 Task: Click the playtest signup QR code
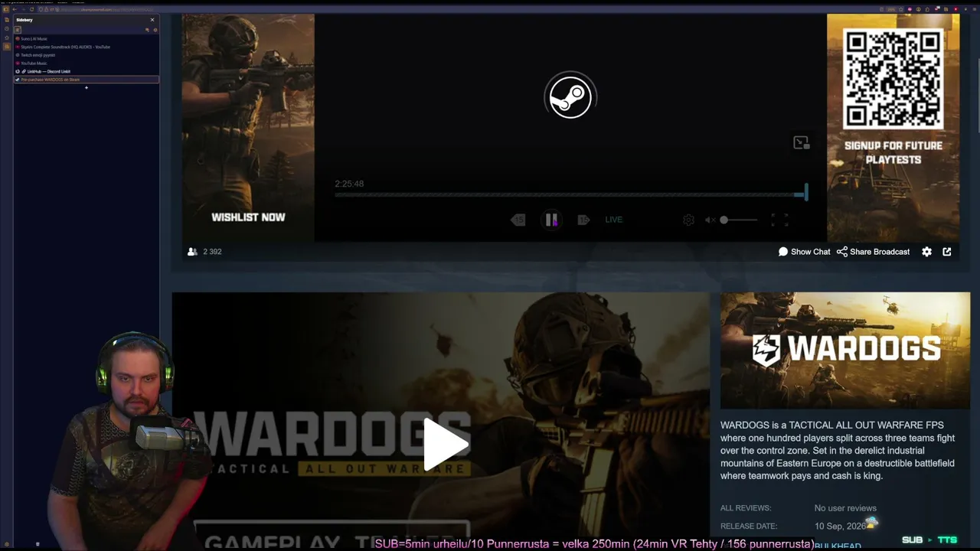pos(893,79)
